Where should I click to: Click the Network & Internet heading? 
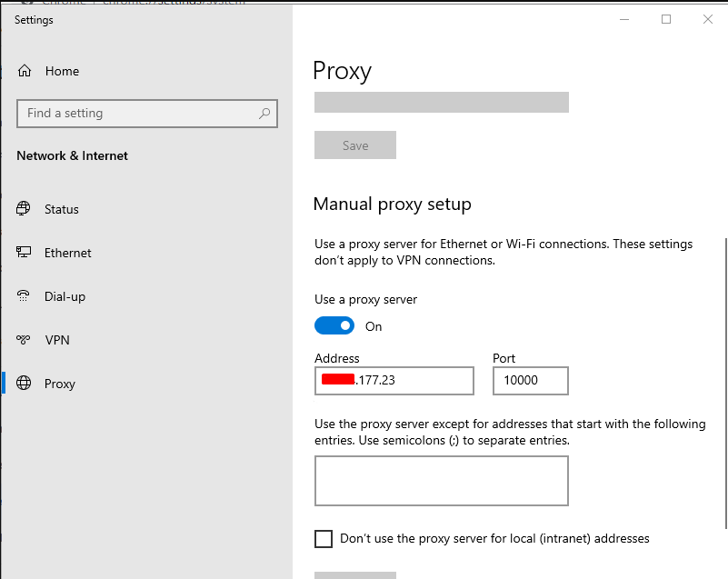tap(72, 156)
